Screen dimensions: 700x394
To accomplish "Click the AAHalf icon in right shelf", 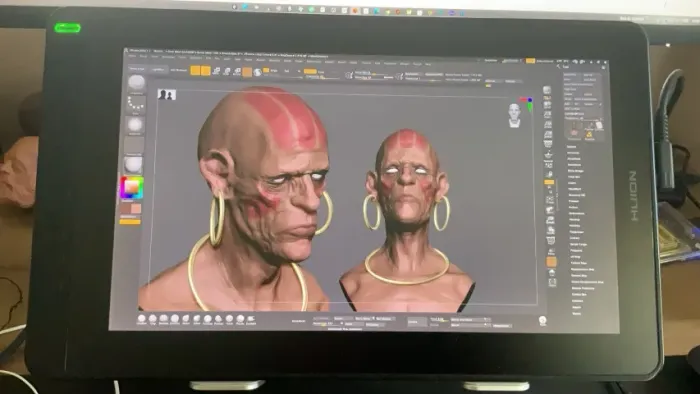I will click(548, 134).
